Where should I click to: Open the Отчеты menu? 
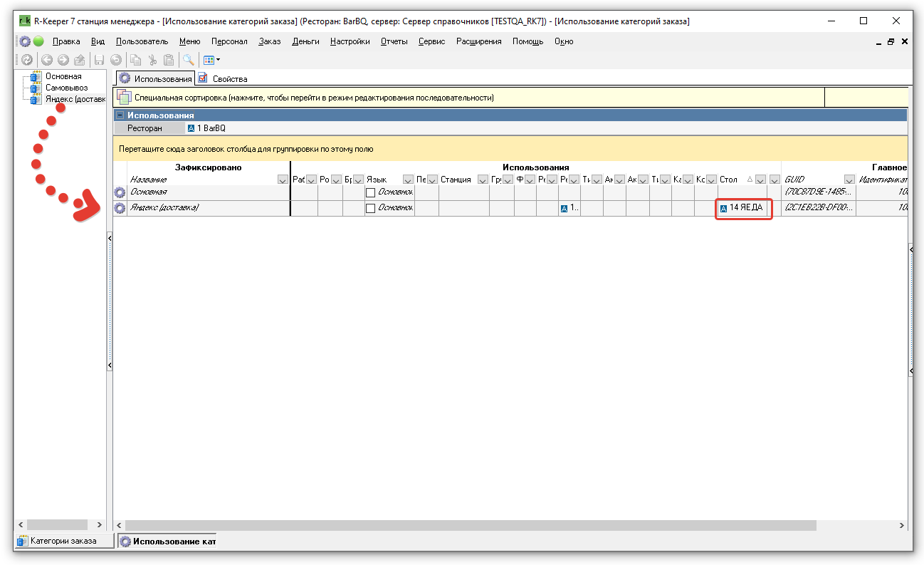click(x=394, y=41)
